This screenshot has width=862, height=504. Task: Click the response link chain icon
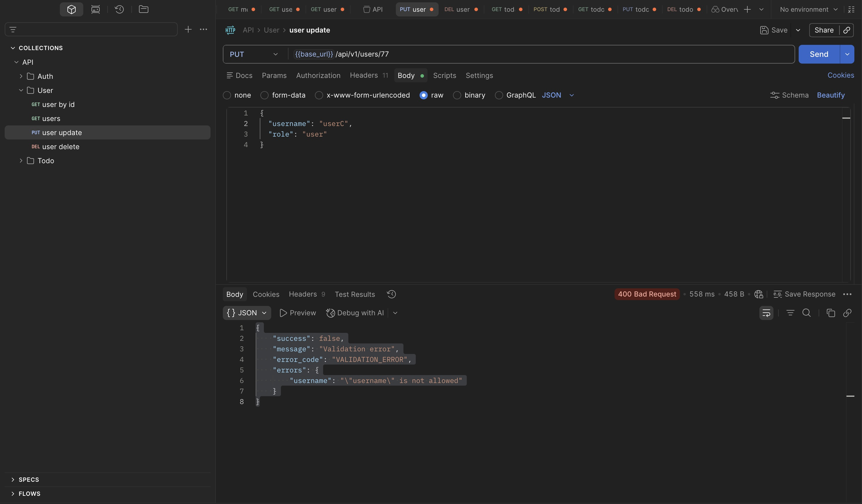point(847,313)
